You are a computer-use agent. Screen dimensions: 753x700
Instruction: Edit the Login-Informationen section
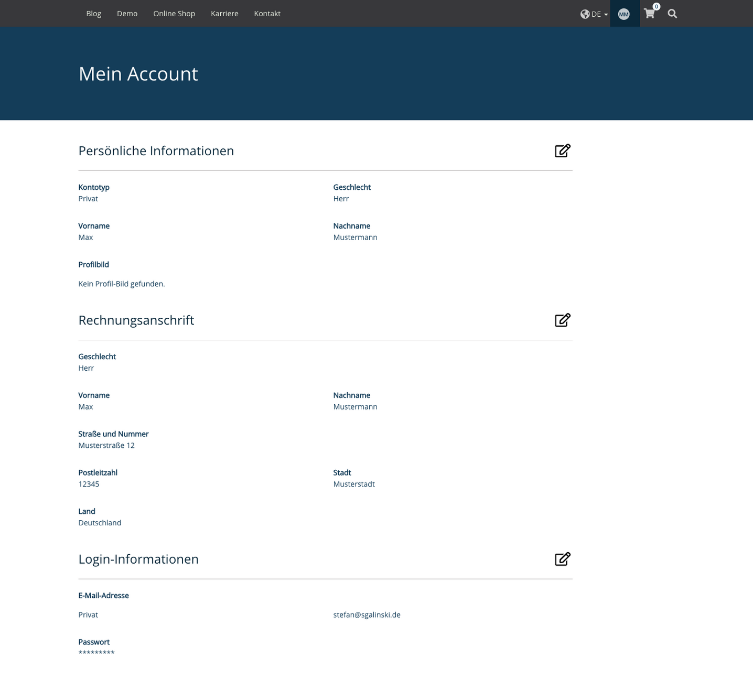[562, 559]
